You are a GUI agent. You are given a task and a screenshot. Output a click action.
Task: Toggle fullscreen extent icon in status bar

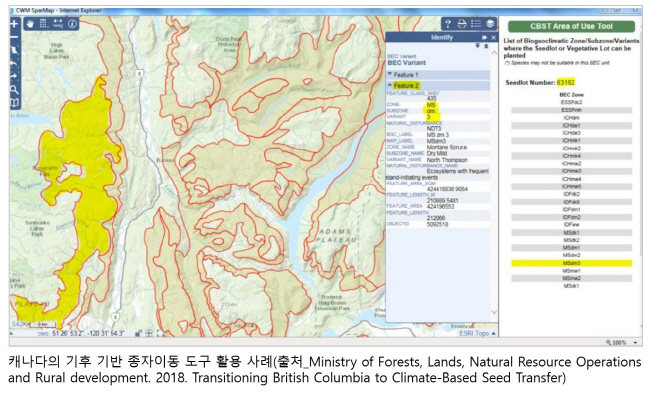pos(160,333)
